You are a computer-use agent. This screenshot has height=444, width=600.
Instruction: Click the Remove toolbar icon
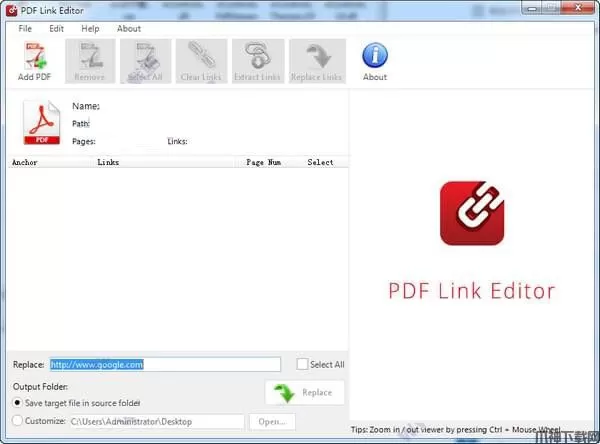click(x=90, y=61)
